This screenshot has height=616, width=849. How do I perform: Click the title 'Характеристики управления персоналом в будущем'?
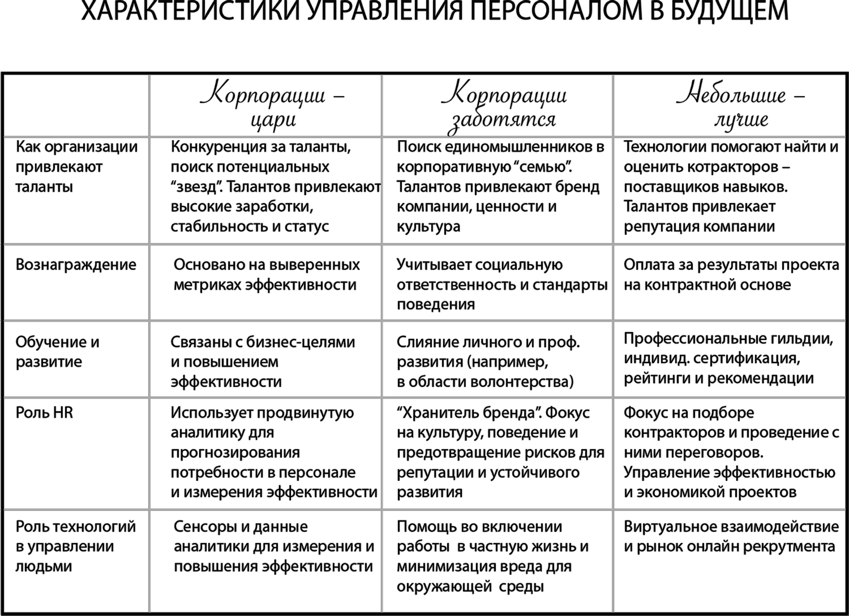pyautogui.click(x=435, y=11)
